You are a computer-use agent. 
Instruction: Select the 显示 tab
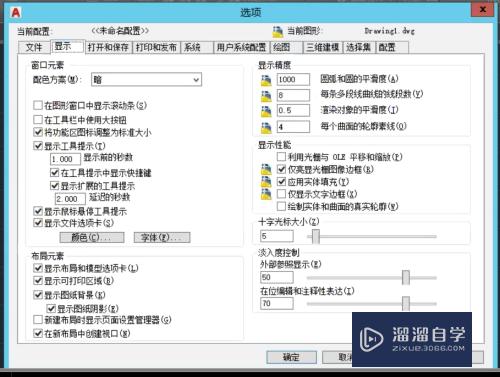tap(67, 46)
